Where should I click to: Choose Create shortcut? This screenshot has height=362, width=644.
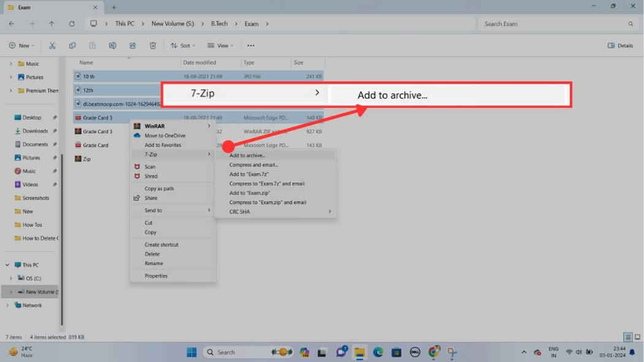(x=172, y=244)
